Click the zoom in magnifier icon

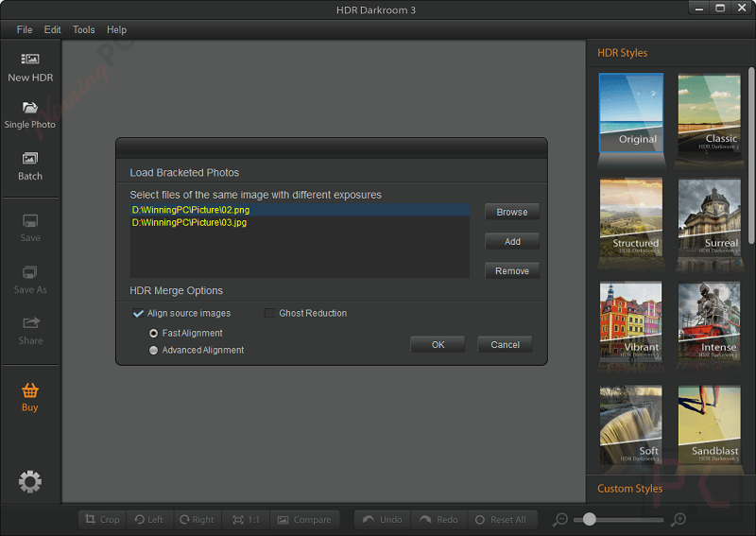point(679,519)
